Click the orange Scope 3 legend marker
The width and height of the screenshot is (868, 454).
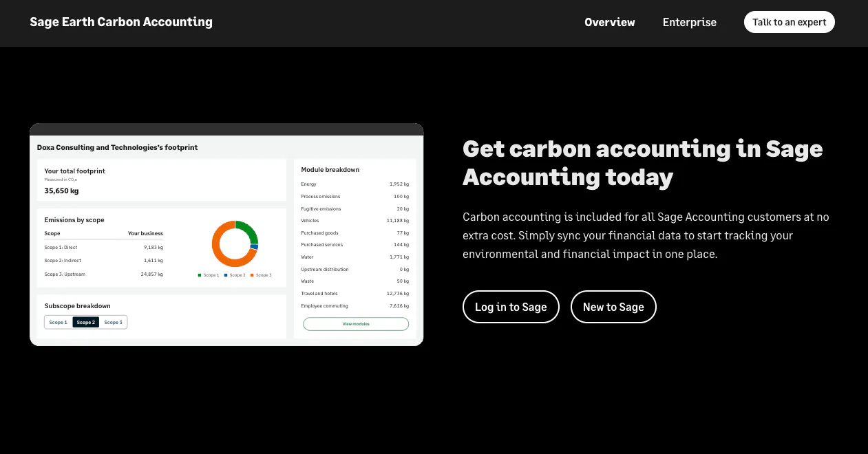(x=252, y=275)
